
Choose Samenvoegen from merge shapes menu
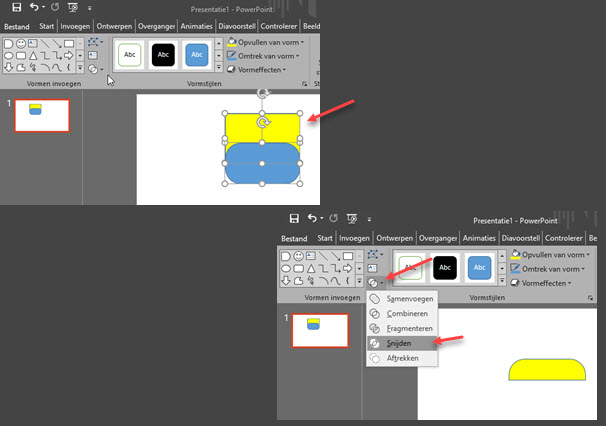[402, 299]
